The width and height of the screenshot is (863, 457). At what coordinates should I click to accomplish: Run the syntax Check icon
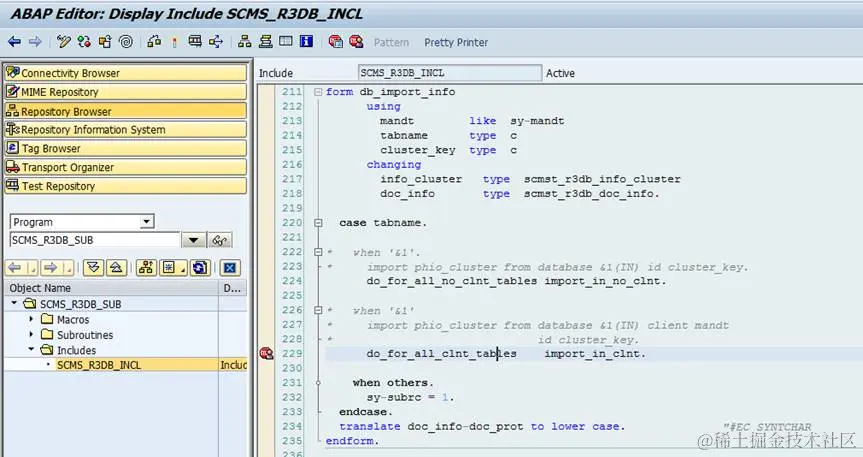coord(155,42)
